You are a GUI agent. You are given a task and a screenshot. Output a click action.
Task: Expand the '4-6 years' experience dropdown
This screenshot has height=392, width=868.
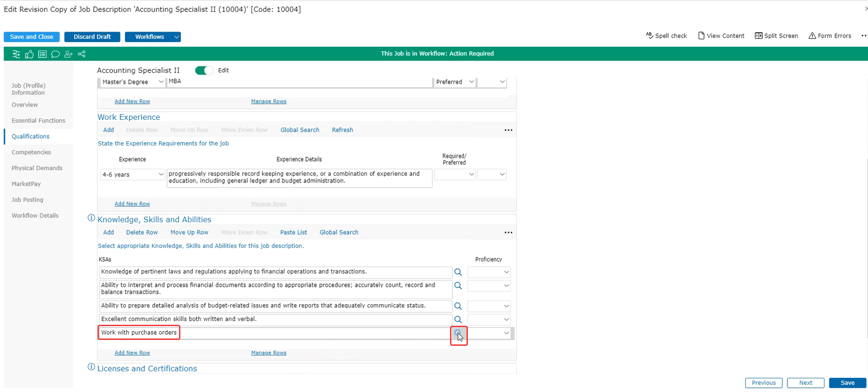click(161, 174)
